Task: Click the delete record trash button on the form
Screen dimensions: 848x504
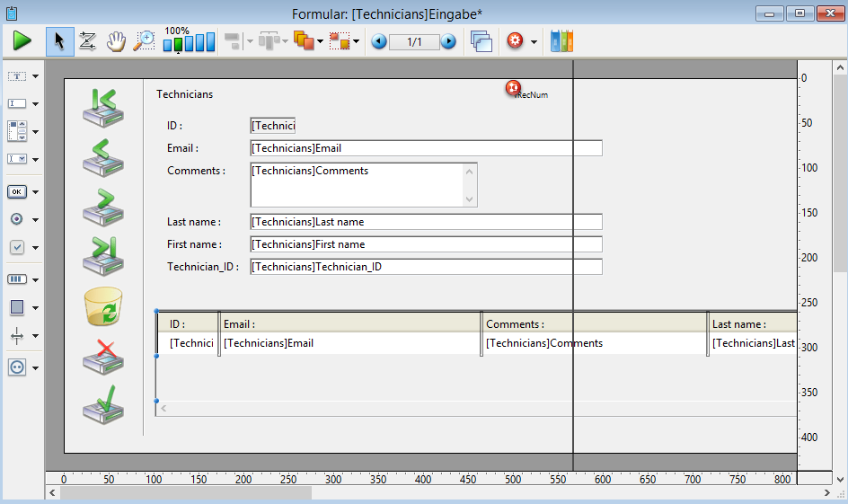Action: [102, 305]
